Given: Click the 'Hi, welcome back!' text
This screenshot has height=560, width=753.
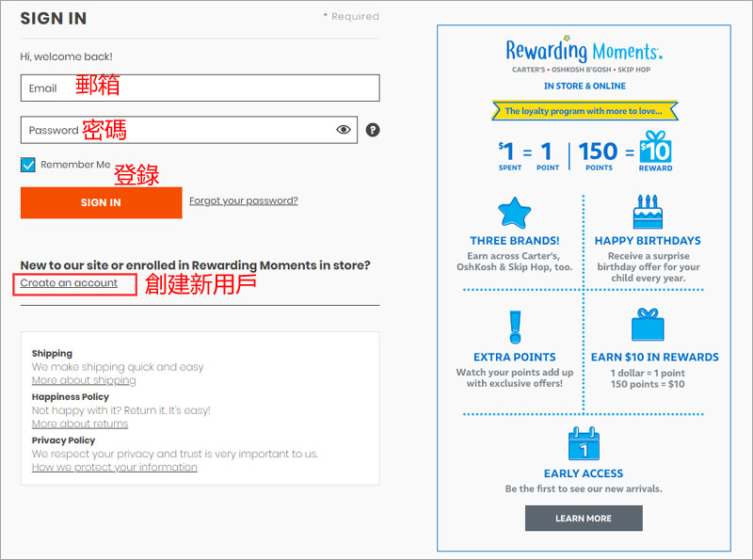Looking at the screenshot, I should point(66,56).
